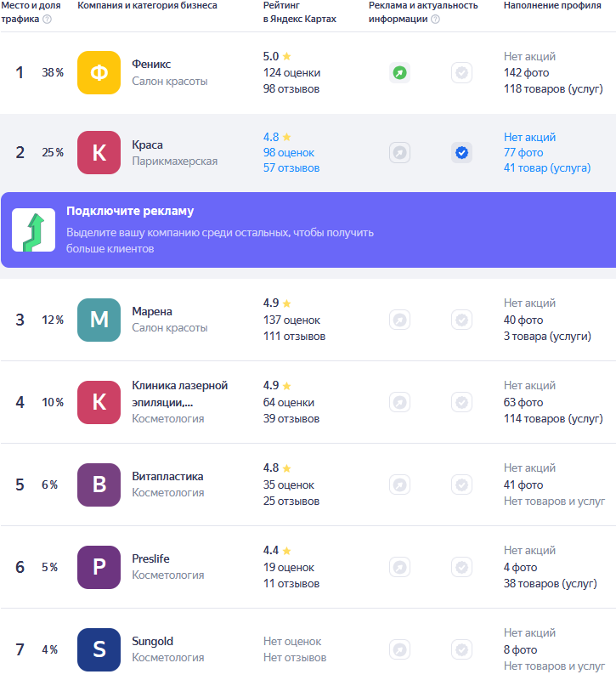Click Нет оценок in Sungold row
This screenshot has width=616, height=680.
292,642
